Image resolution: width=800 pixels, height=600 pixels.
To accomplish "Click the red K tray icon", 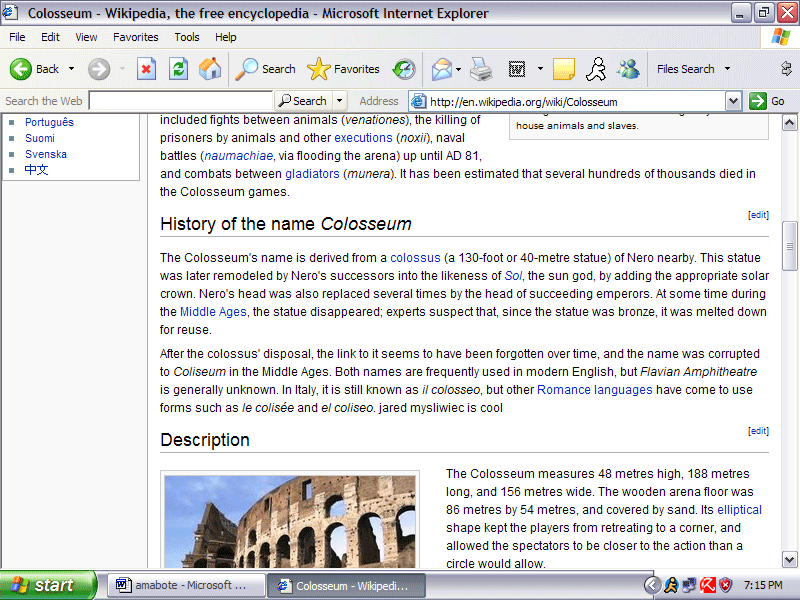I will tap(708, 585).
